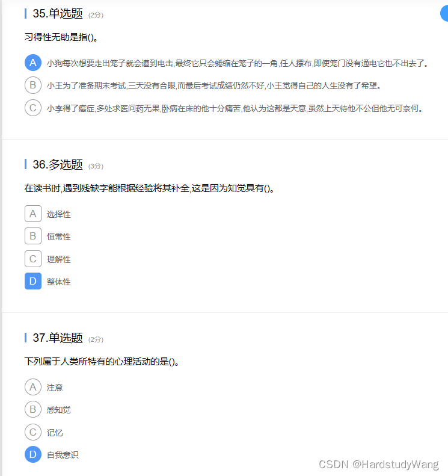Tick option B 恒常性 checkbox
Viewport: 448px width, 476px height.
(32, 236)
